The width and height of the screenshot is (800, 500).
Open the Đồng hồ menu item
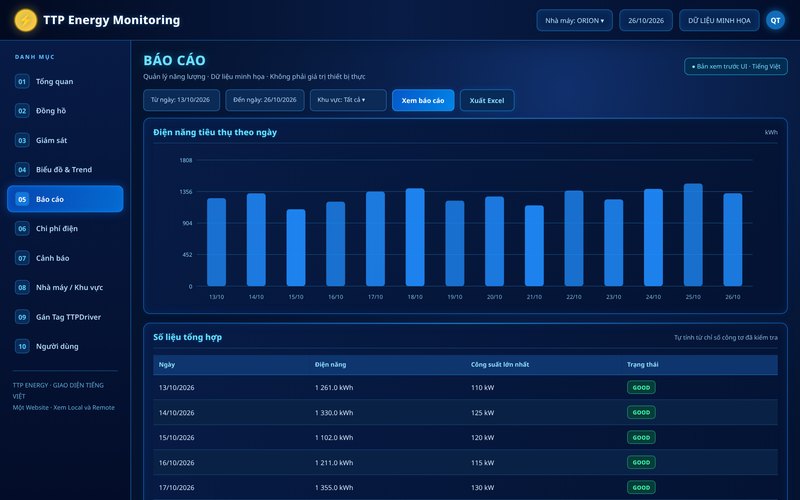pos(65,111)
